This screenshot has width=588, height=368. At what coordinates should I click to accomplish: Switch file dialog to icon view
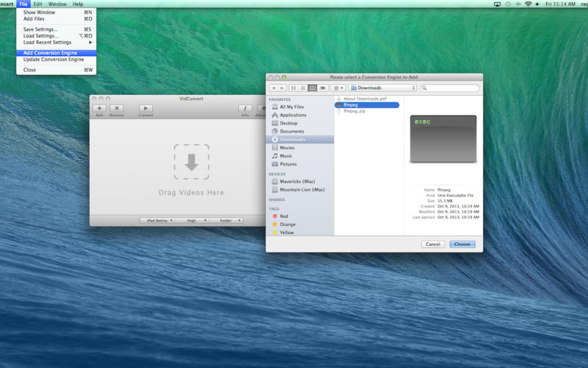coord(293,88)
